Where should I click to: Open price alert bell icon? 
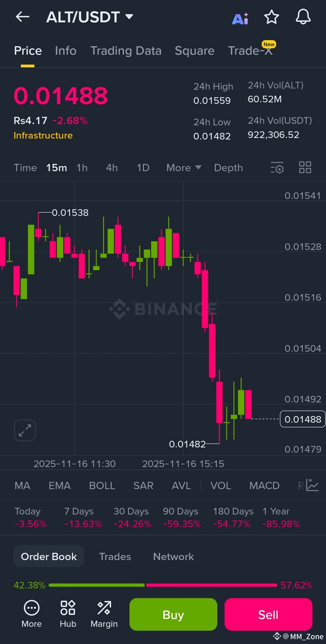coord(303,17)
